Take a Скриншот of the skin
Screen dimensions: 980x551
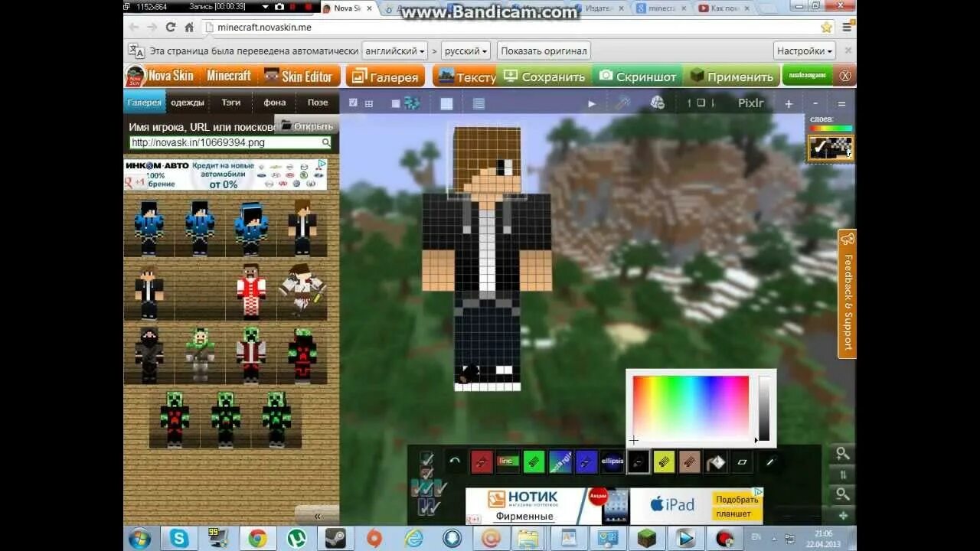point(638,77)
